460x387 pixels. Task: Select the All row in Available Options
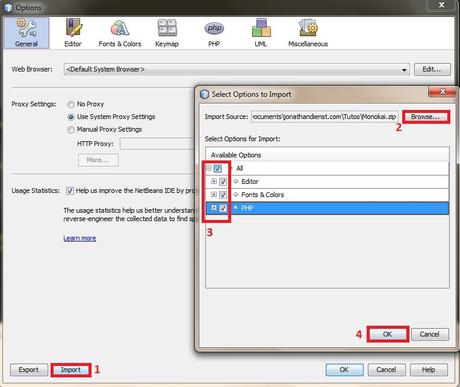(327, 168)
